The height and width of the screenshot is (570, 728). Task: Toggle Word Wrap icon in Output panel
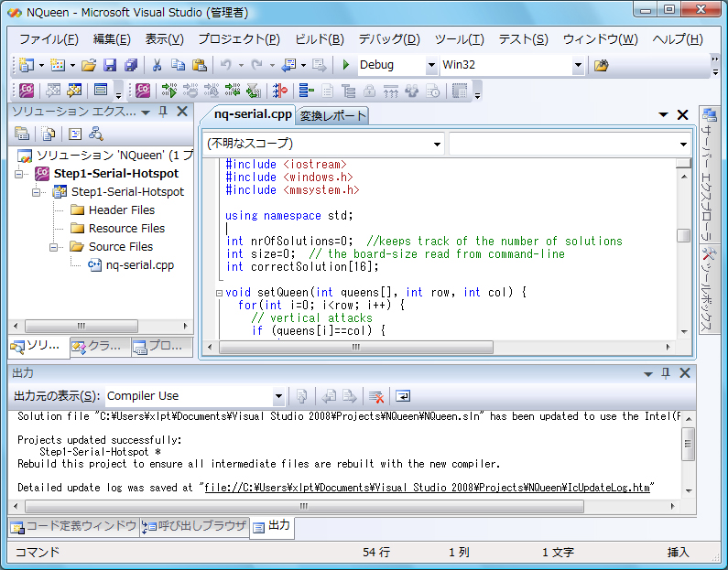tap(403, 396)
